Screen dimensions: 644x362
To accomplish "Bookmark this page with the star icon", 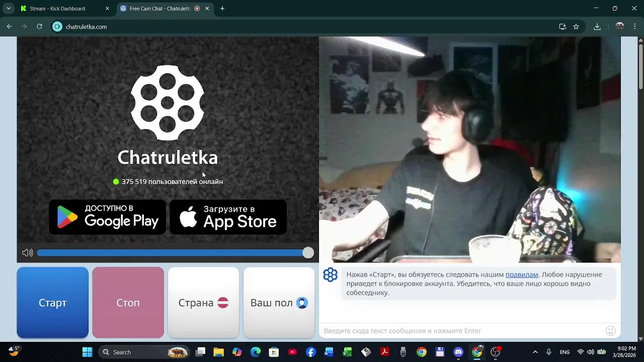I will (x=576, y=27).
